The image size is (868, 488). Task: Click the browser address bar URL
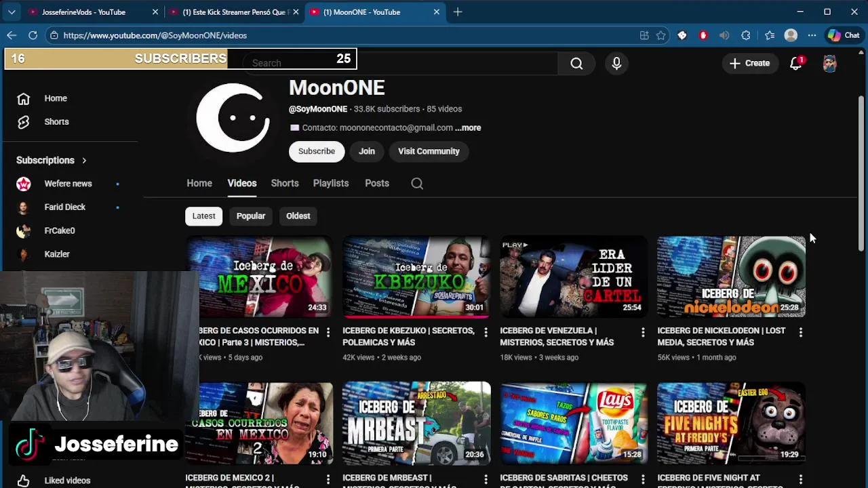[x=155, y=35]
